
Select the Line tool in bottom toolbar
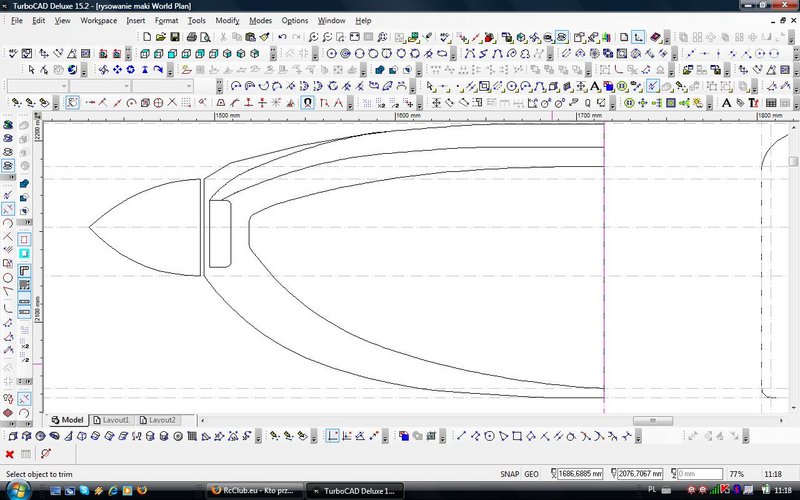coord(461,436)
